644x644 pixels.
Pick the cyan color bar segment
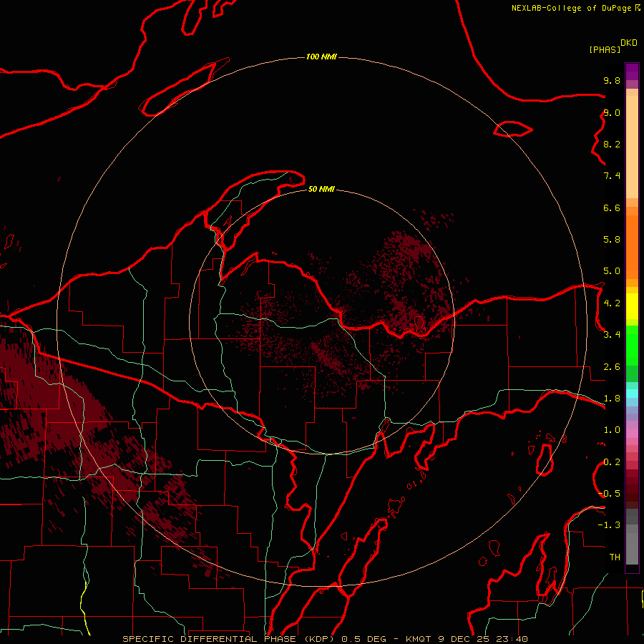(x=632, y=394)
